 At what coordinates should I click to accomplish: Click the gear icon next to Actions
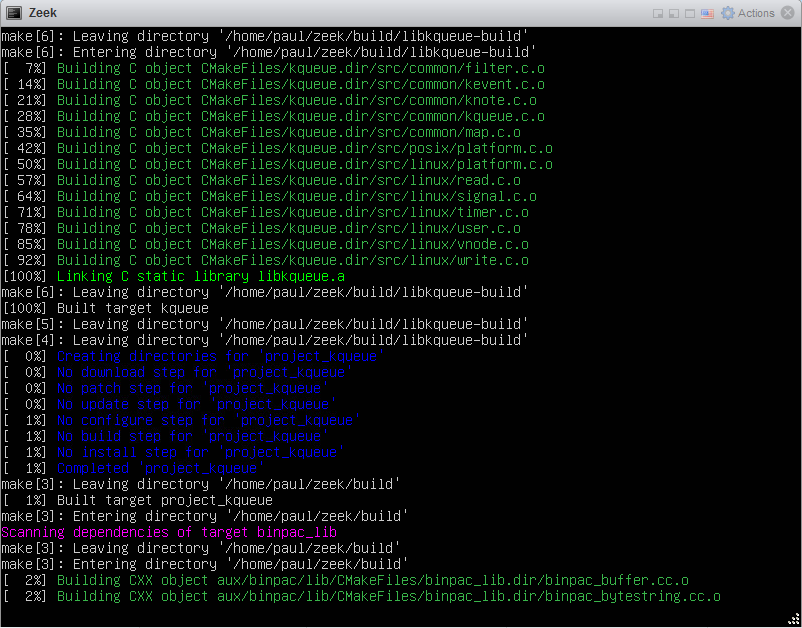click(727, 13)
